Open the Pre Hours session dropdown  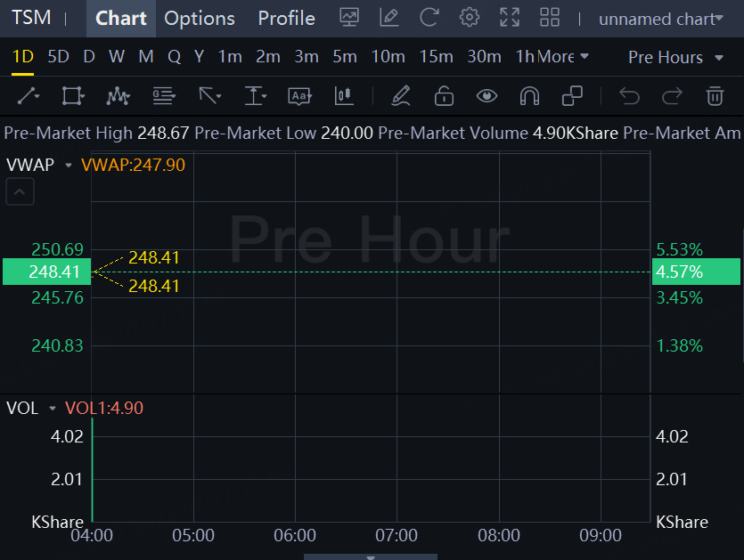coord(676,57)
